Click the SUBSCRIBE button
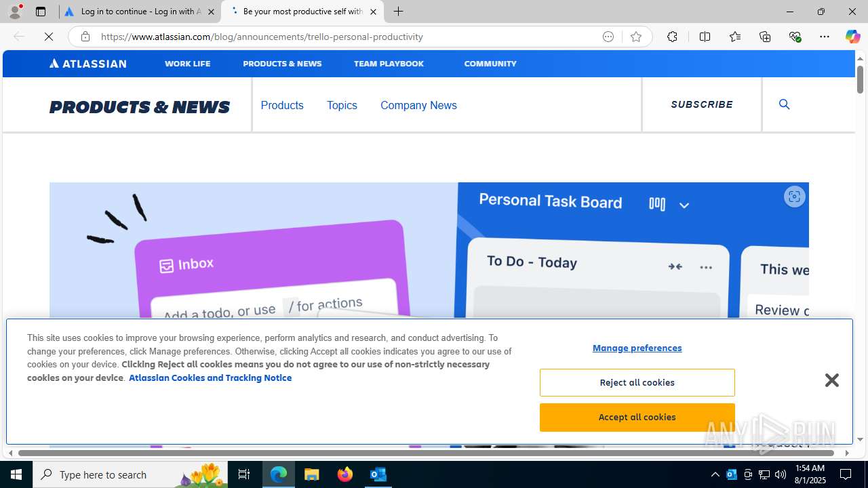Screen dimensions: 868x488 pyautogui.click(x=702, y=104)
